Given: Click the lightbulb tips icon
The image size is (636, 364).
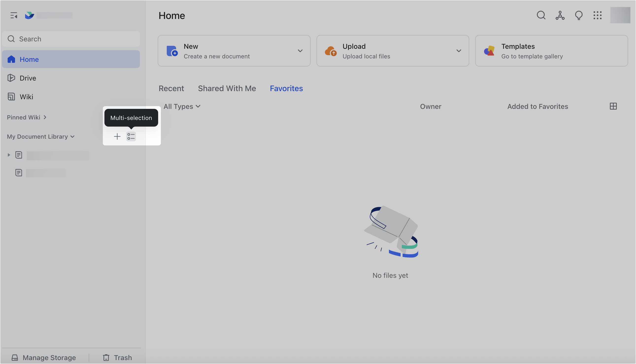Looking at the screenshot, I should [579, 15].
